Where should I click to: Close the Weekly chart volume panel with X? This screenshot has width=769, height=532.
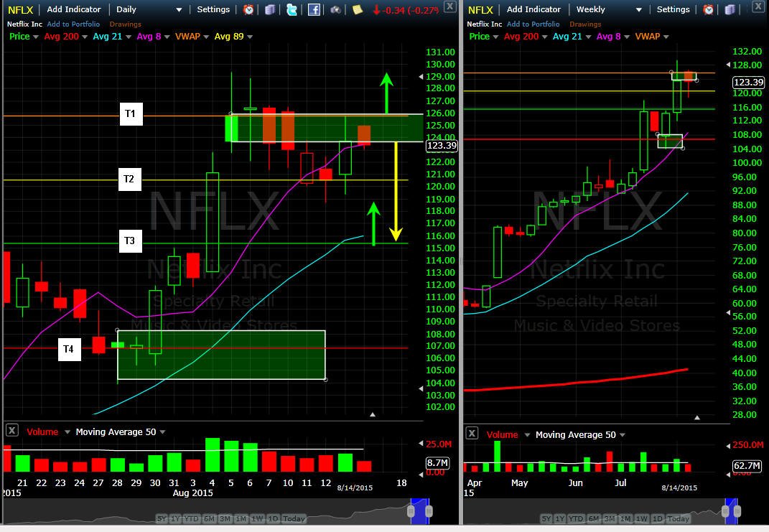[x=472, y=434]
